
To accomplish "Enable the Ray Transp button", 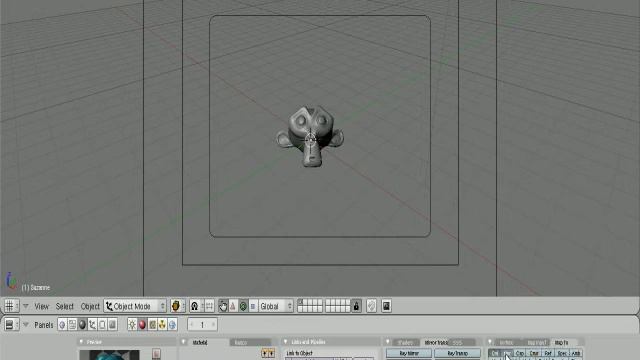I will [457, 353].
